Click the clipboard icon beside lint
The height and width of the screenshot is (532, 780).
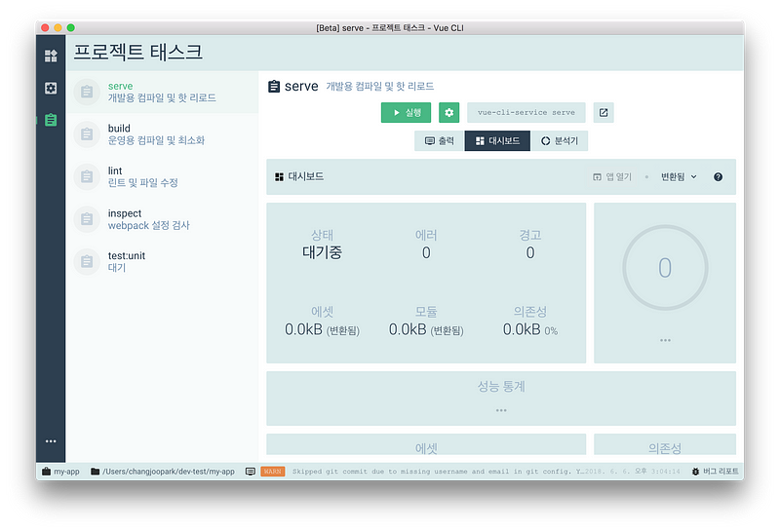tap(87, 176)
